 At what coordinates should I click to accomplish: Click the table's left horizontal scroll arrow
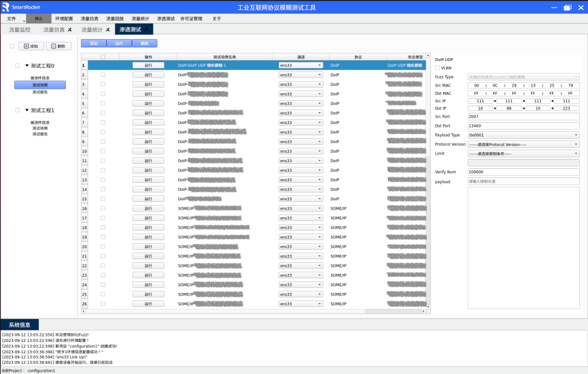tap(83, 311)
